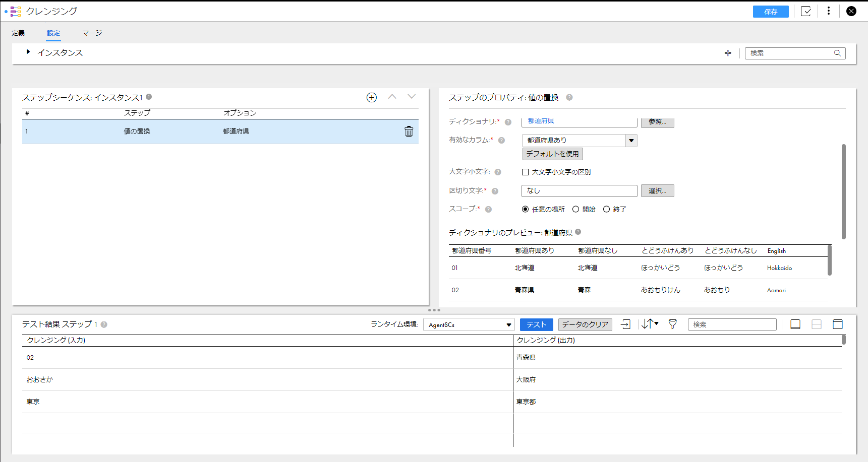The image size is (868, 462).
Task: Expand the インスタンス section triangle
Action: click(28, 52)
